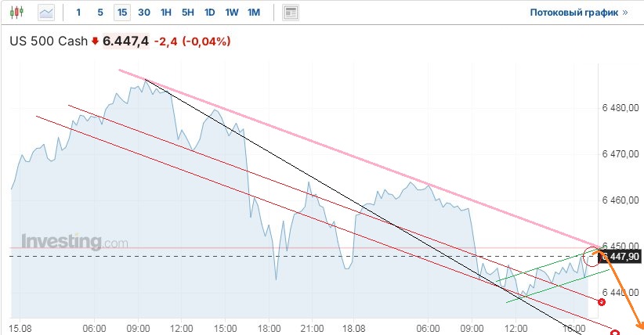Choose the 1M timeframe
The image size is (644, 335).
tap(253, 13)
